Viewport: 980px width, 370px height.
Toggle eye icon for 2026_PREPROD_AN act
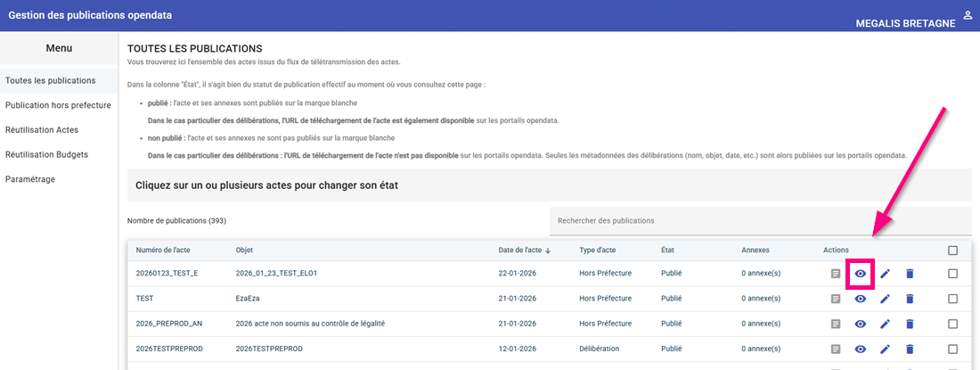860,324
